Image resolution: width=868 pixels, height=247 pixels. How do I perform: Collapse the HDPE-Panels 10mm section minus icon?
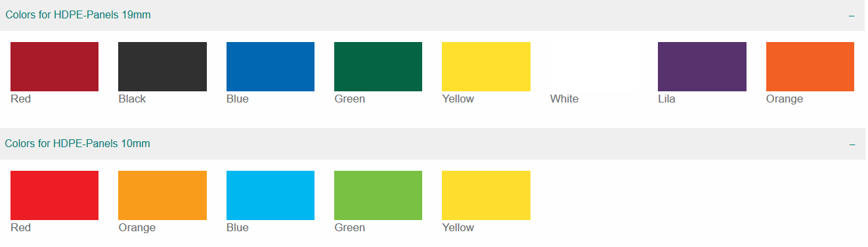click(852, 144)
